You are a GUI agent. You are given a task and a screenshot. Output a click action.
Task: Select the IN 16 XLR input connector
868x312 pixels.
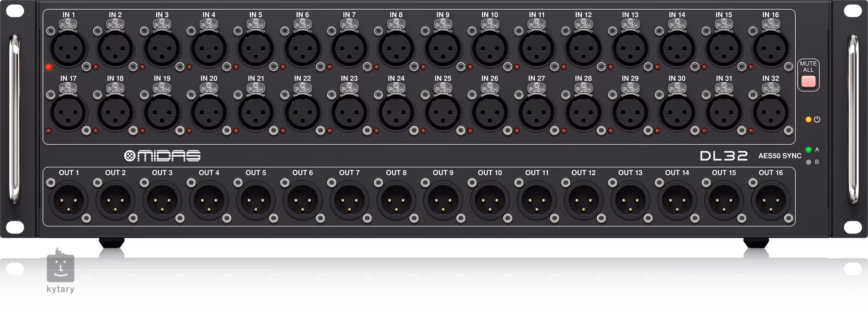[x=771, y=49]
